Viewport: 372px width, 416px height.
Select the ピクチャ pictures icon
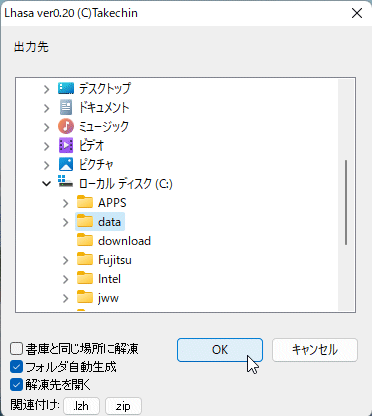click(66, 164)
